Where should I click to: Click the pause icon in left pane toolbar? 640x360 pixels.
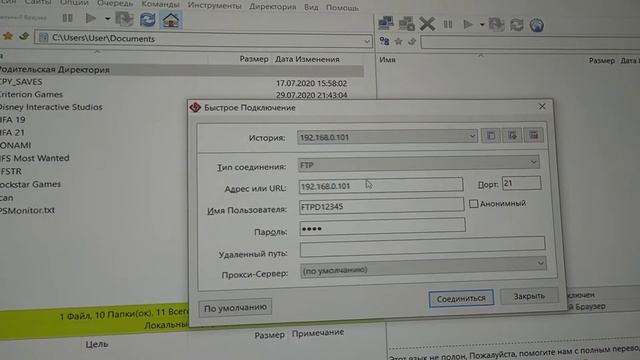pos(67,18)
